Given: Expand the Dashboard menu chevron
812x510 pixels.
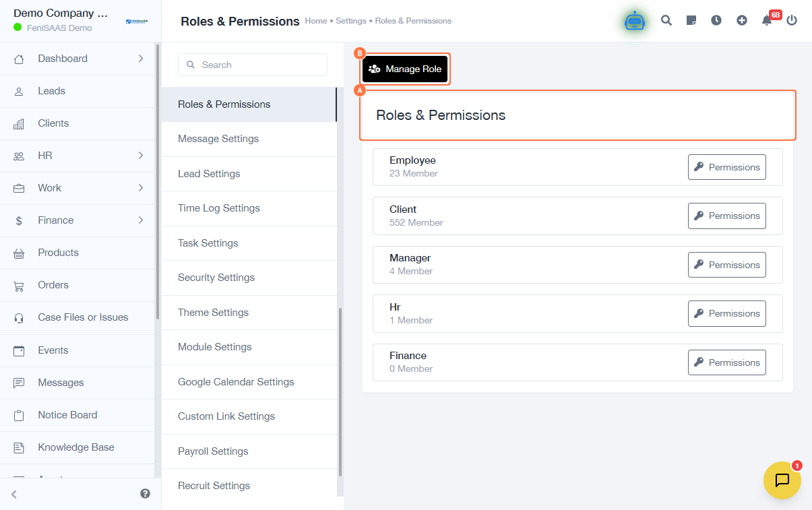Looking at the screenshot, I should tap(141, 59).
